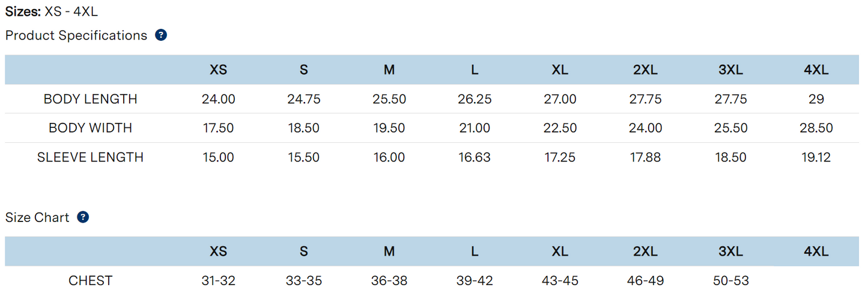Click the Sizes: XS - 4XL text

(x=51, y=12)
